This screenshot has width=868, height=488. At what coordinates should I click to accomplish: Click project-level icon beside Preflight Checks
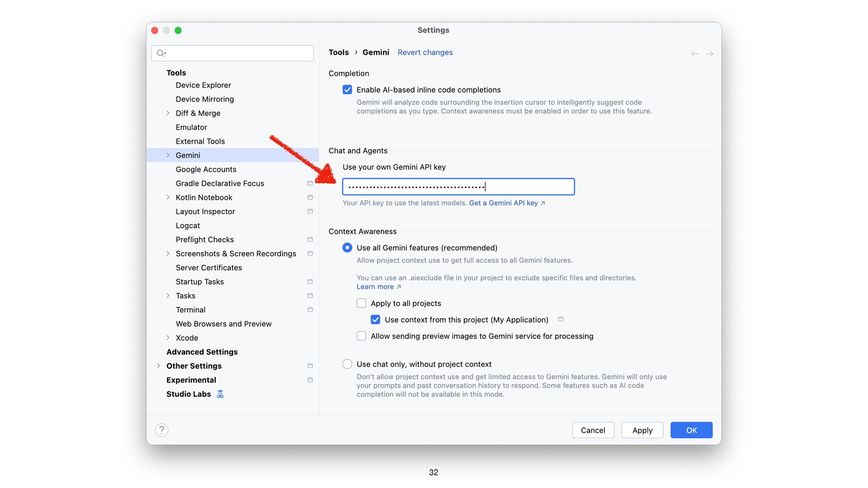point(310,239)
